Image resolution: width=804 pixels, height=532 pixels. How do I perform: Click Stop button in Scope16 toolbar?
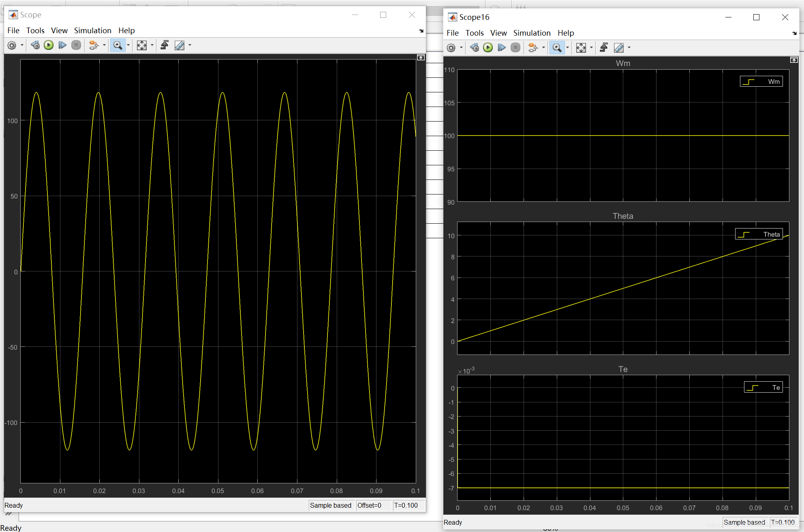click(x=515, y=48)
